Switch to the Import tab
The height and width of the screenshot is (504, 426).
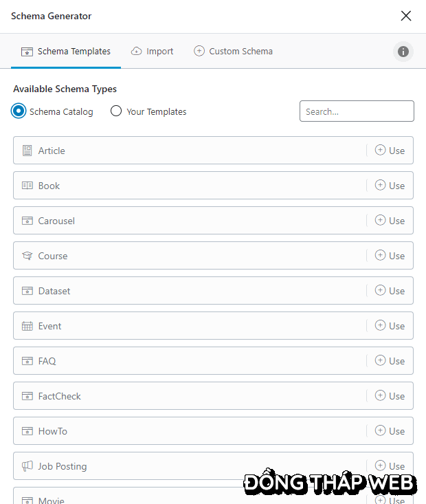pos(152,52)
